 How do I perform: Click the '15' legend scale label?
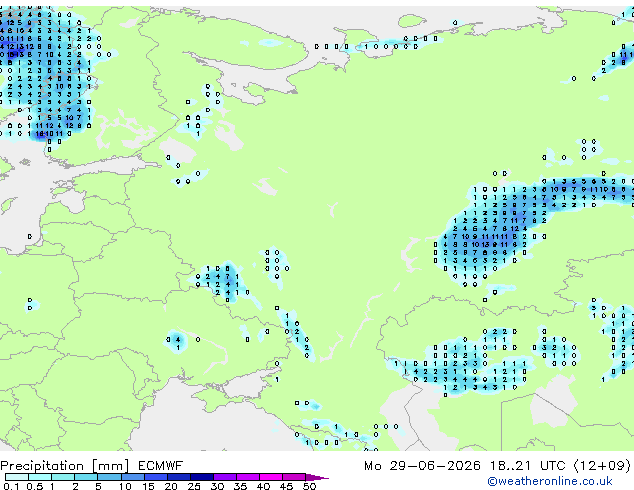click(148, 486)
